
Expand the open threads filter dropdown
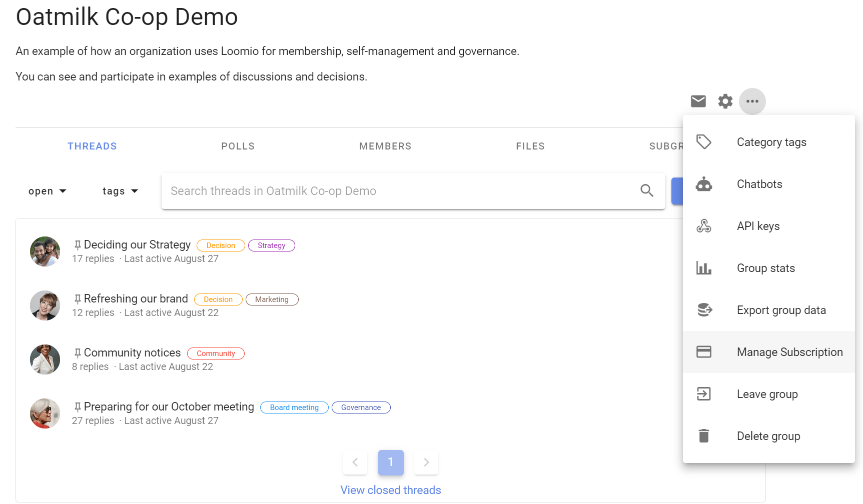[x=48, y=191]
